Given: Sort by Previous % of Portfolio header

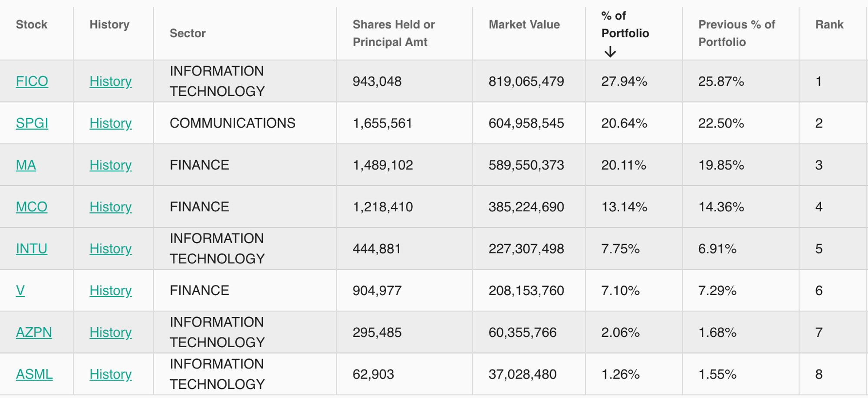Looking at the screenshot, I should tap(736, 33).
